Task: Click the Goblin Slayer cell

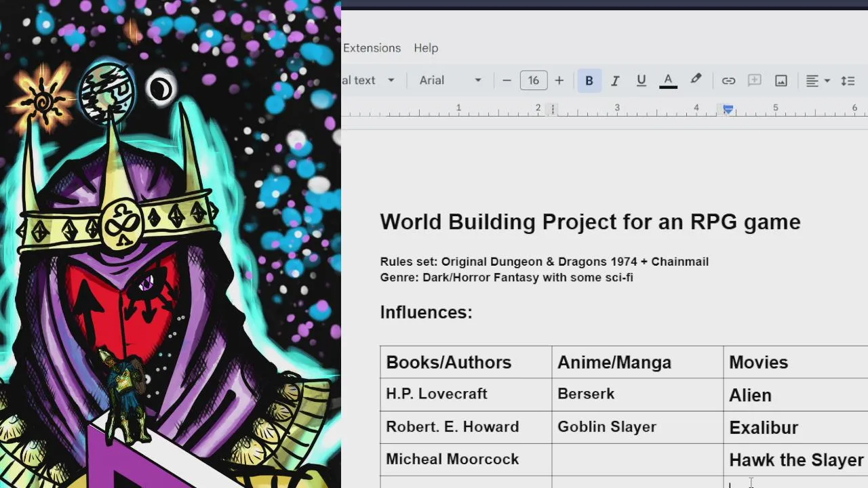Action: click(x=637, y=427)
